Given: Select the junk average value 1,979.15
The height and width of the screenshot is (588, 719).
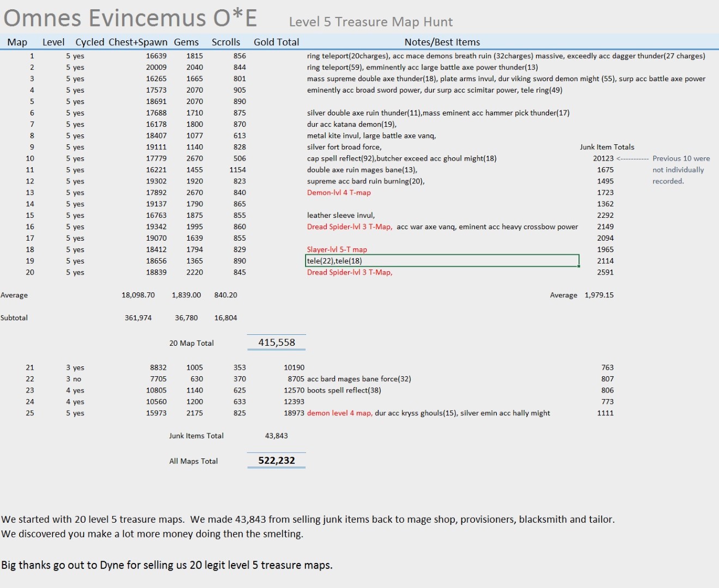Looking at the screenshot, I should pos(599,295).
